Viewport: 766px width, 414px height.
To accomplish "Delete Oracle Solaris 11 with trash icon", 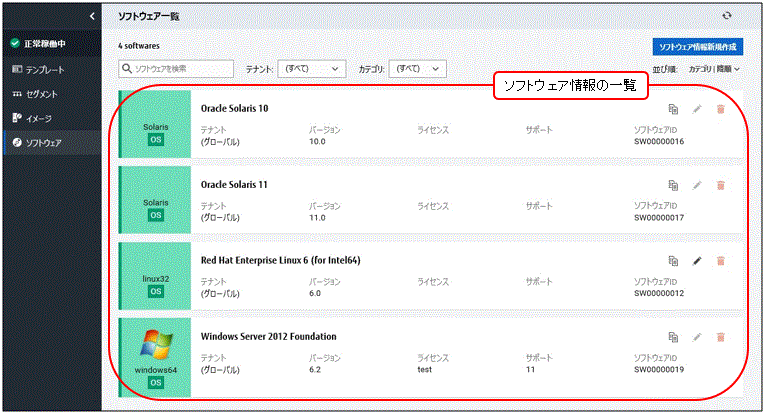I will tap(721, 185).
